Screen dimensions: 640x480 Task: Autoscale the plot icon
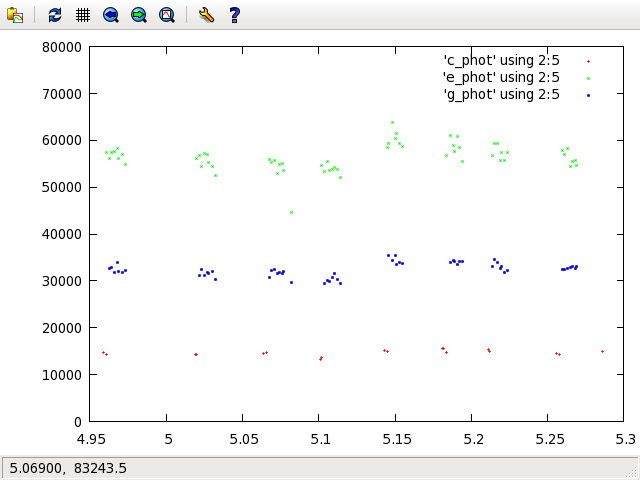(167, 16)
